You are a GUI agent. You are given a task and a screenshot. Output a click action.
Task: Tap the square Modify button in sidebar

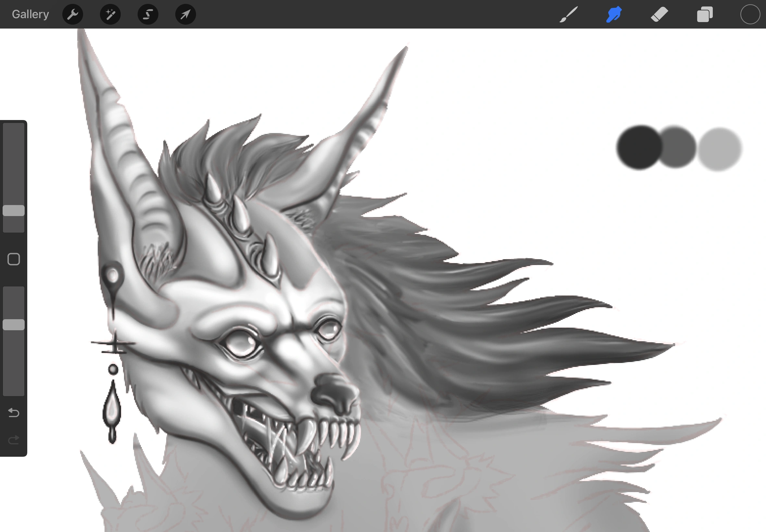14,259
